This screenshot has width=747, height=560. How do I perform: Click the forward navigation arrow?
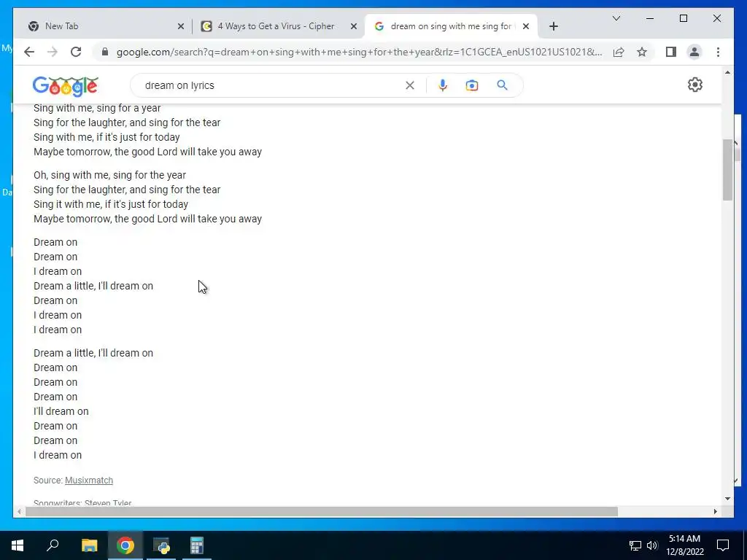click(53, 52)
